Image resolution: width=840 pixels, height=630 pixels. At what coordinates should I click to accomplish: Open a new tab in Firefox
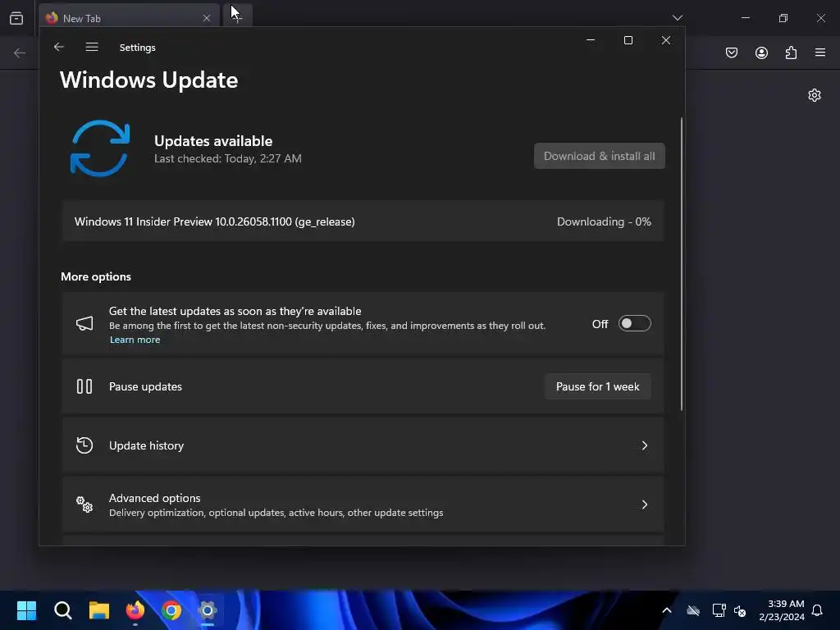click(237, 18)
